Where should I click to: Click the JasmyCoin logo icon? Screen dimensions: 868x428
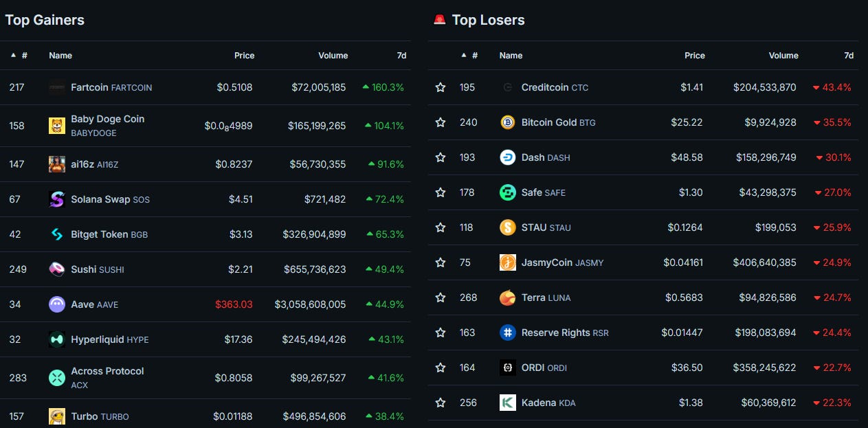[x=508, y=262]
